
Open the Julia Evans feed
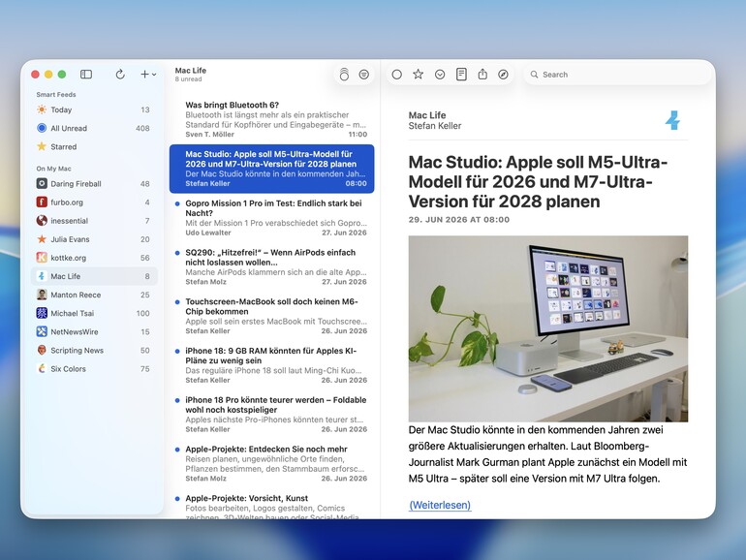click(94, 239)
